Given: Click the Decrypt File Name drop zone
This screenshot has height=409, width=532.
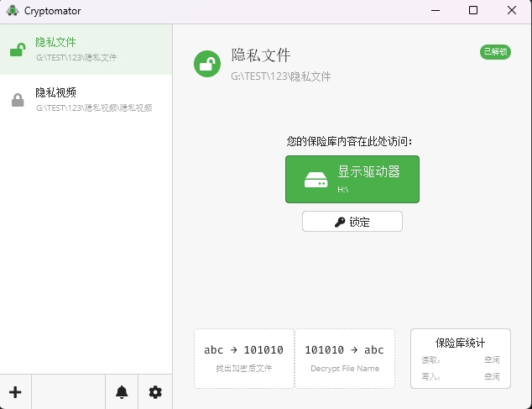Looking at the screenshot, I should 345,359.
